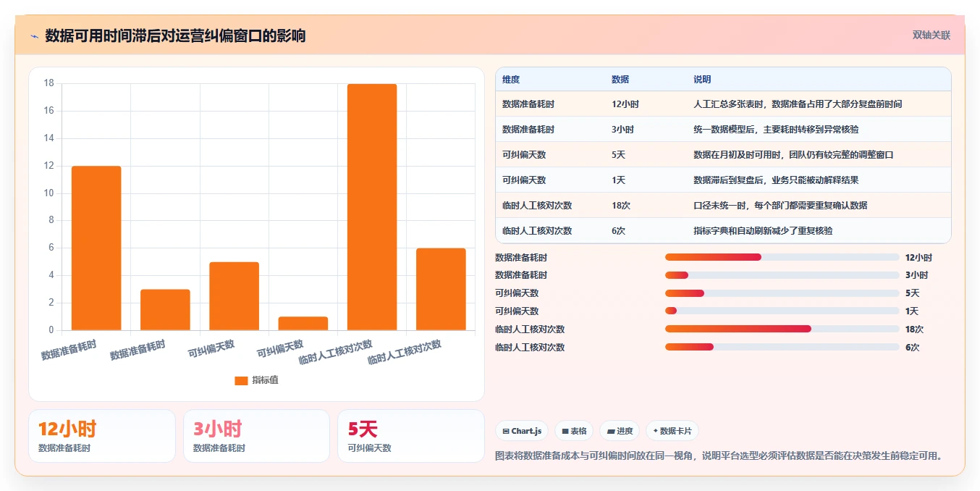Image resolution: width=980 pixels, height=491 pixels.
Task: Open the orange 12小时 data card
Action: click(x=102, y=436)
